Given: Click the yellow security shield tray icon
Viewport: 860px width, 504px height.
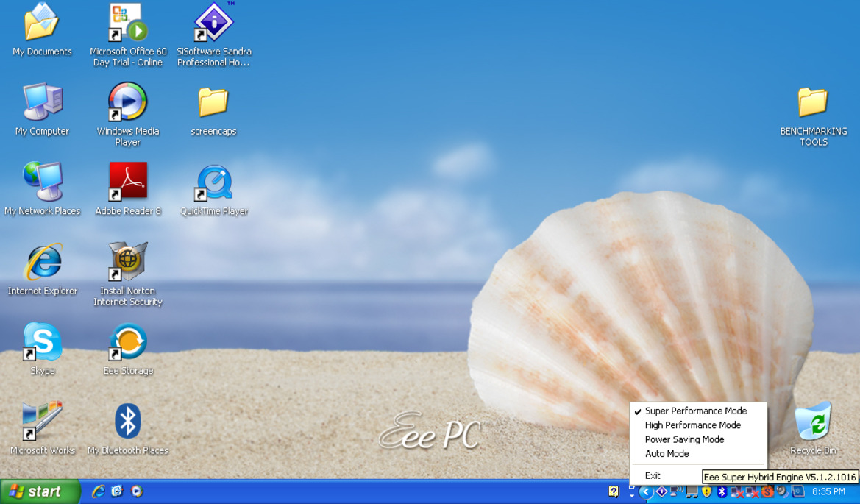Looking at the screenshot, I should pos(706,491).
